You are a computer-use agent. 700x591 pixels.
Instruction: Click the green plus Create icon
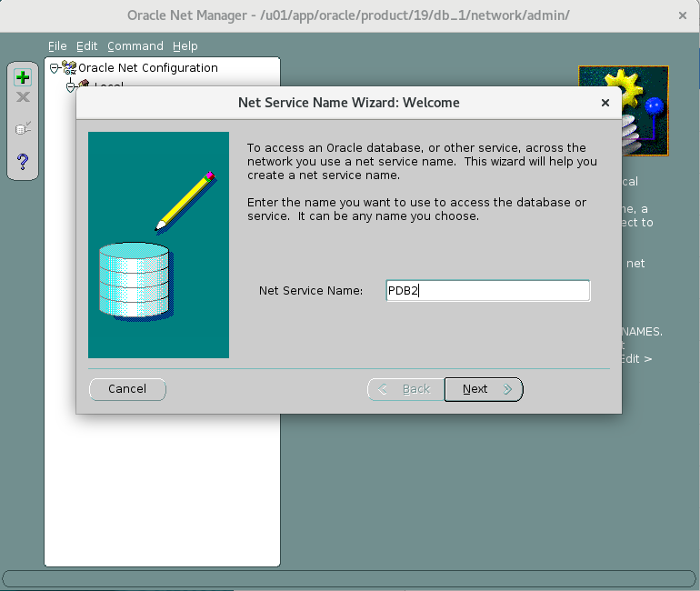coord(23,77)
